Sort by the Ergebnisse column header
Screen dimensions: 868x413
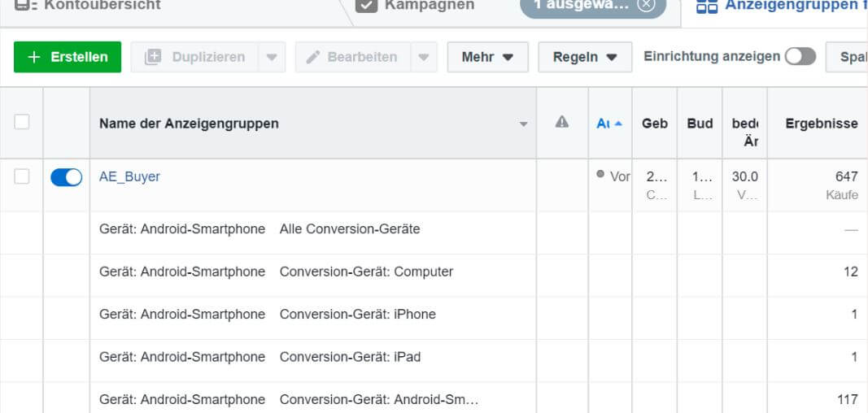(821, 124)
